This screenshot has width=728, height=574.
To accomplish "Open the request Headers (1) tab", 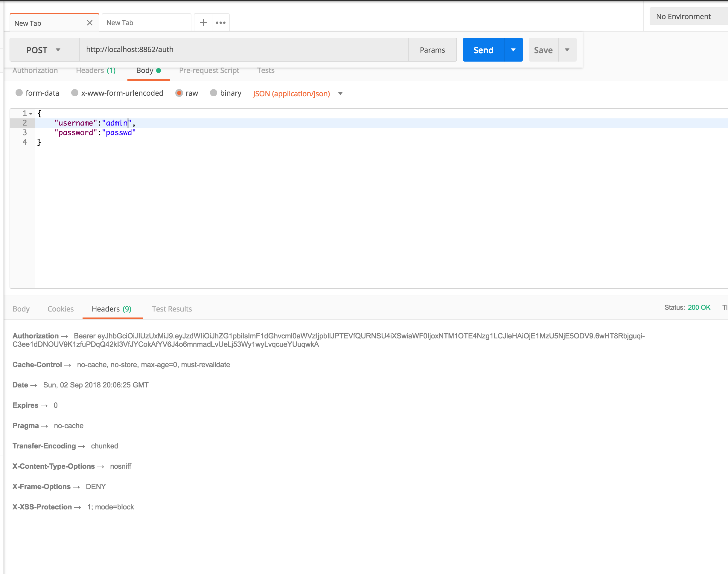I will tap(95, 71).
